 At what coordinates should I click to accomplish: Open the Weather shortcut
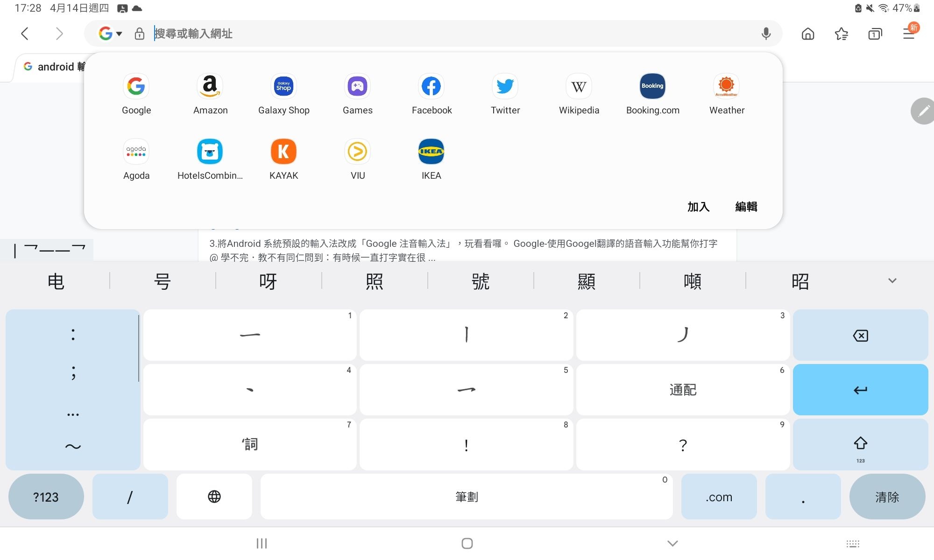click(727, 94)
